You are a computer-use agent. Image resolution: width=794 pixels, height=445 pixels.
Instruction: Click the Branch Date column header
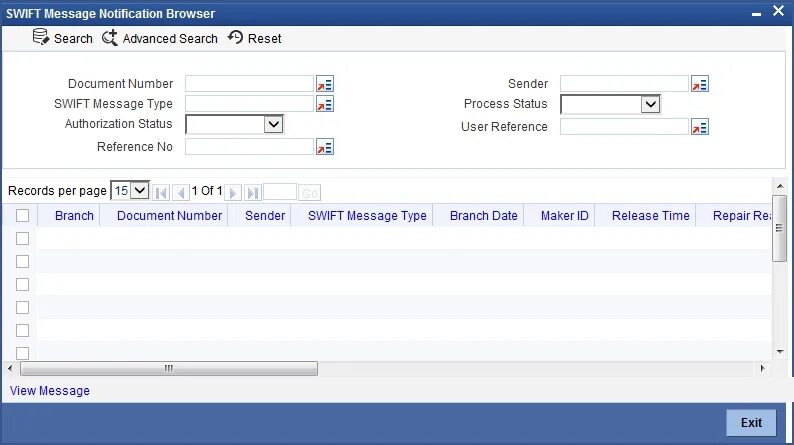coord(484,216)
